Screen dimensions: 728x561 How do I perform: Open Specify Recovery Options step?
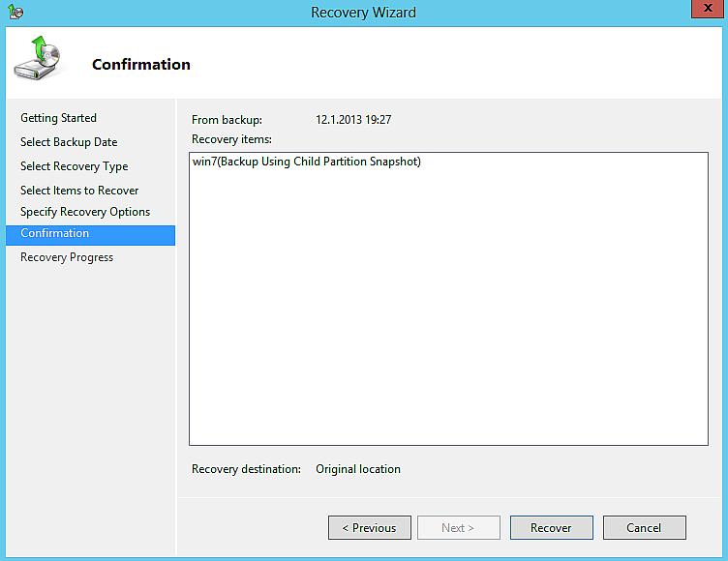85,212
